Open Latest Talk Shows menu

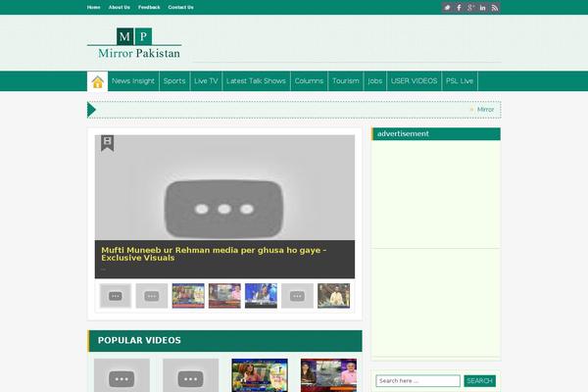(x=256, y=81)
